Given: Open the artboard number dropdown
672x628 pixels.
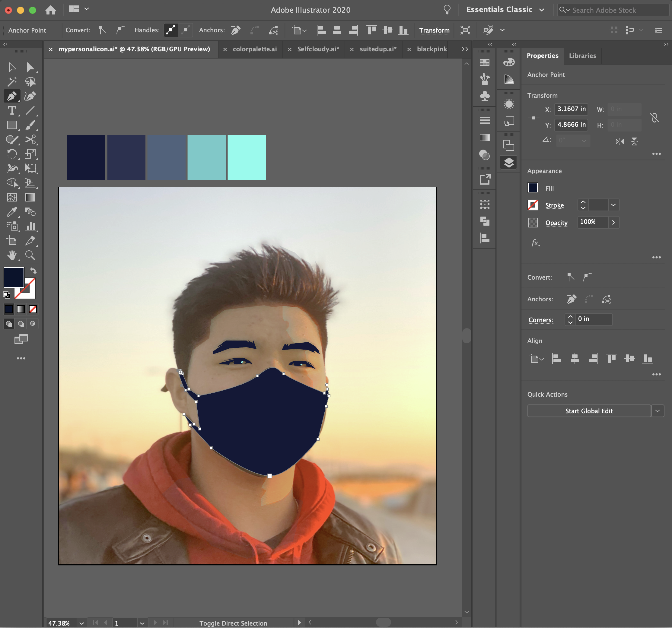Looking at the screenshot, I should (142, 623).
